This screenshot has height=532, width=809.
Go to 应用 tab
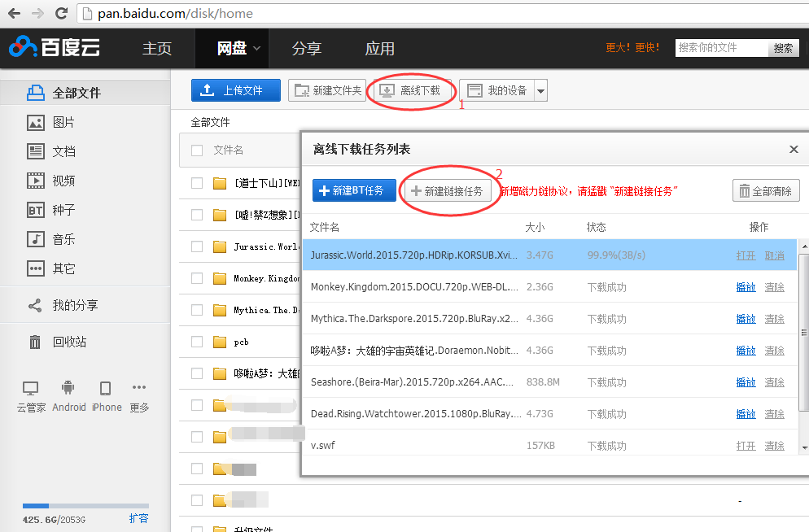click(x=380, y=49)
